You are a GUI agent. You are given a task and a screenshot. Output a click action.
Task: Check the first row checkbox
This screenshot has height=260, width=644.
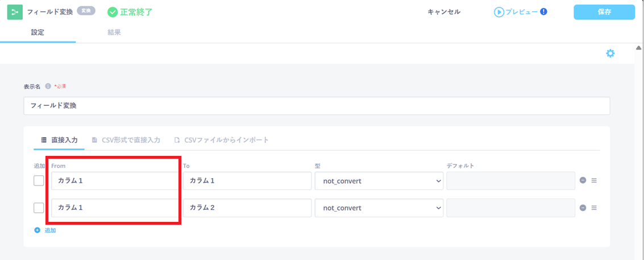[x=39, y=181]
